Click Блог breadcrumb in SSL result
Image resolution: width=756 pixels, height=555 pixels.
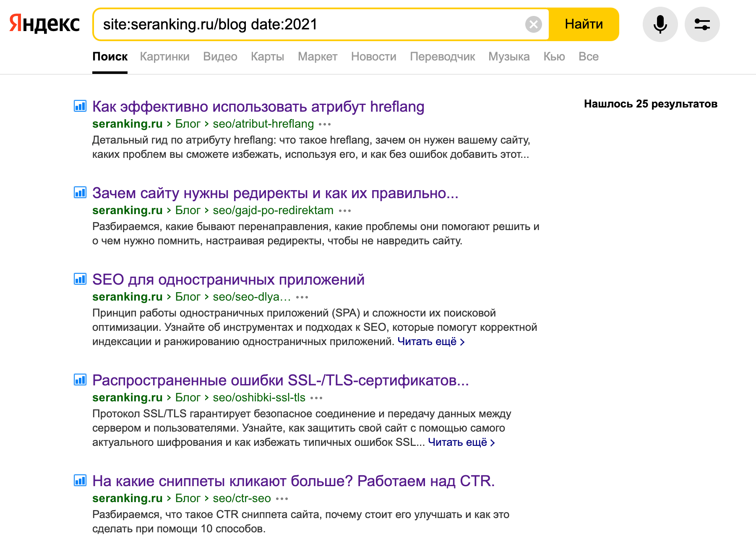pos(188,398)
